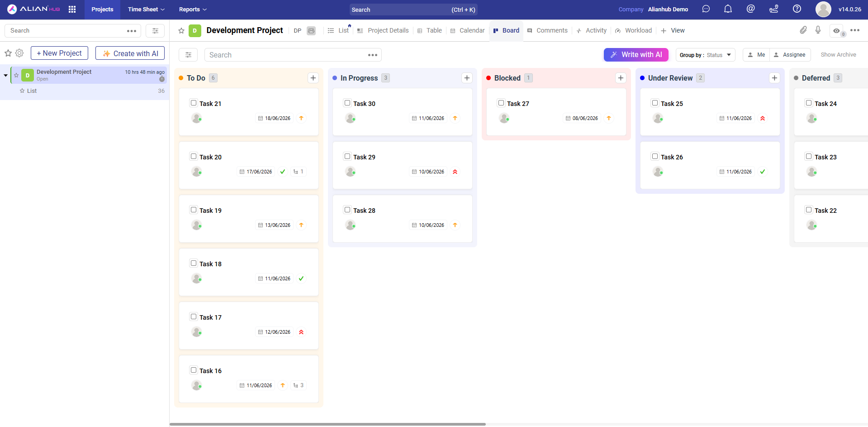
Task: Click the Show Archive link
Action: point(838,55)
